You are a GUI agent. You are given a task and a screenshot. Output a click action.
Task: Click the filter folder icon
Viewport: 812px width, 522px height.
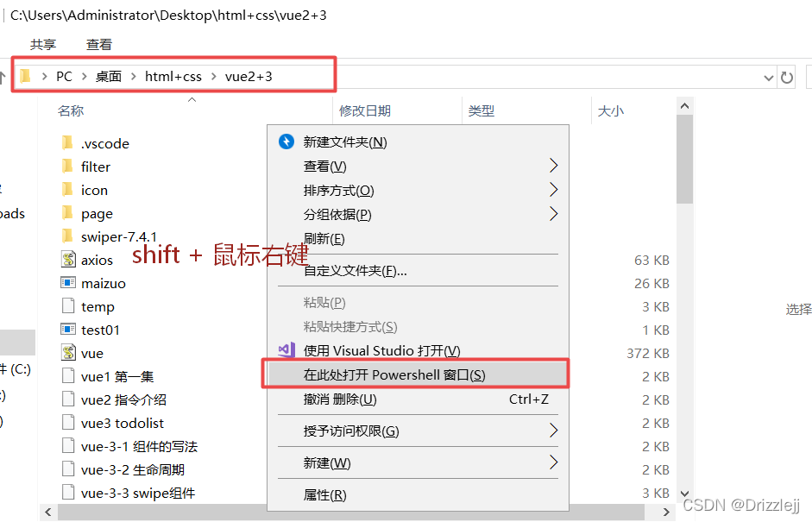tap(67, 166)
